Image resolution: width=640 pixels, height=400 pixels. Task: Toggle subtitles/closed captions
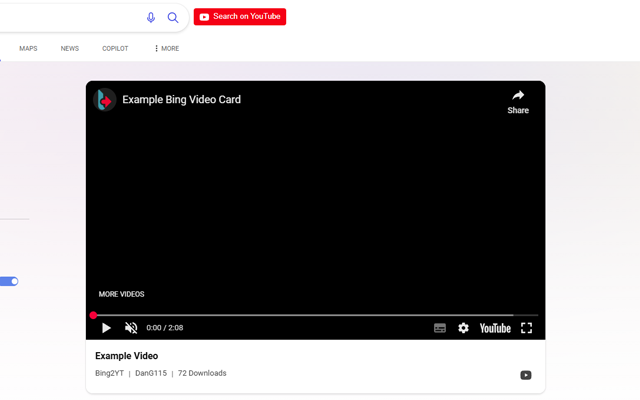click(440, 328)
